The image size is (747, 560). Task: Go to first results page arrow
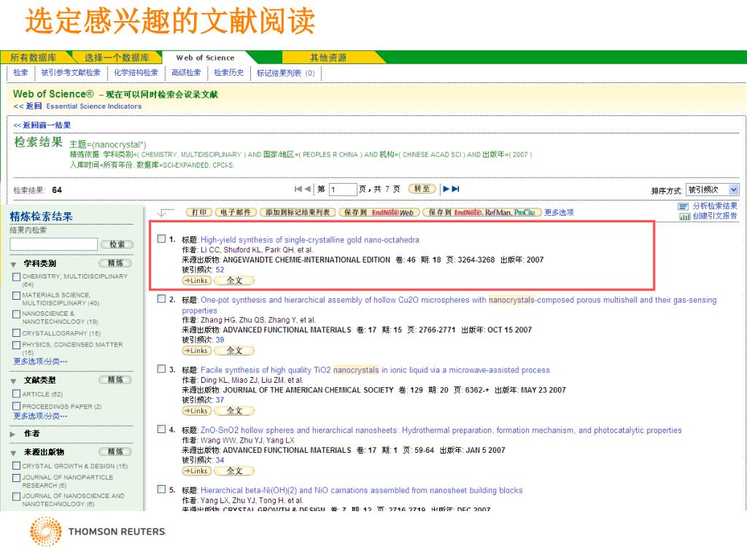click(298, 189)
